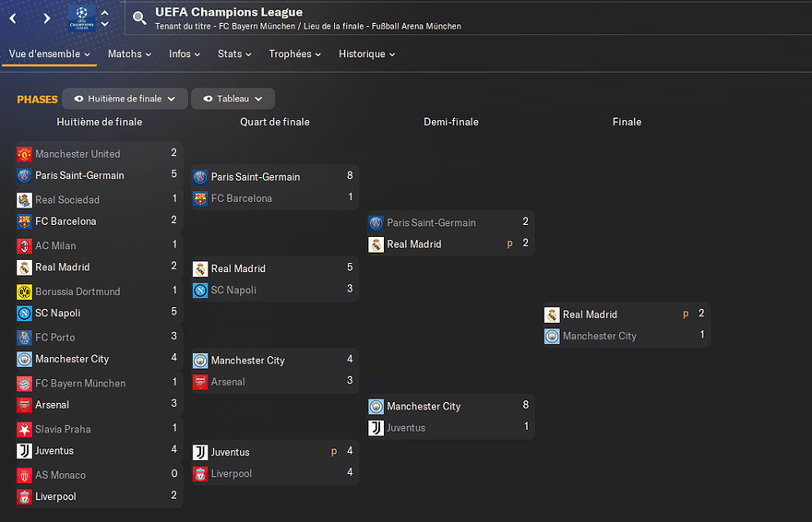This screenshot has height=522, width=812.
Task: Open the Champions League logo icon
Action: (82, 18)
